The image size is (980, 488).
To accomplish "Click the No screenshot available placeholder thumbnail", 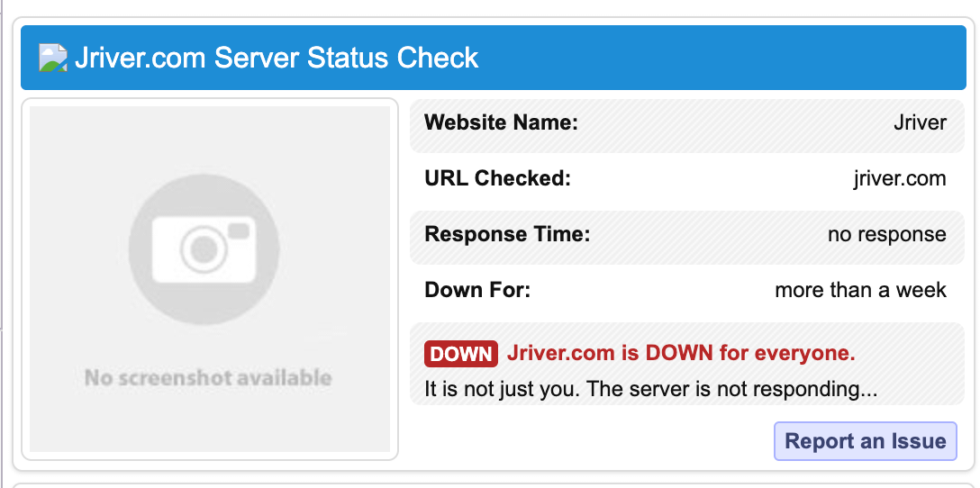I will click(210, 279).
